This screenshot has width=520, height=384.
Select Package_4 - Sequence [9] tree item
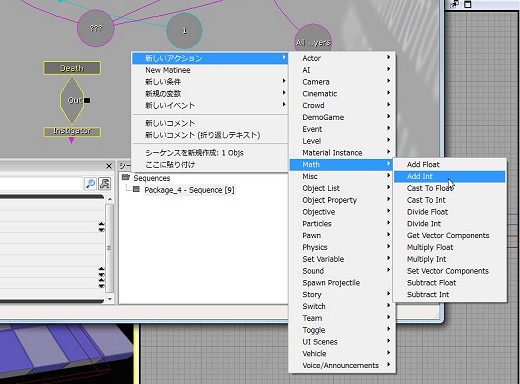(189, 190)
